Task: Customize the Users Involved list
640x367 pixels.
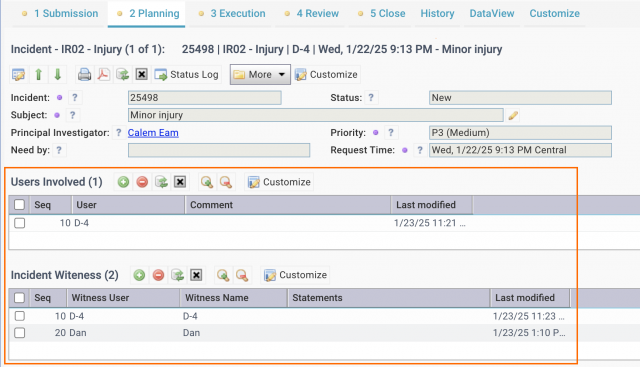Action: click(x=279, y=182)
